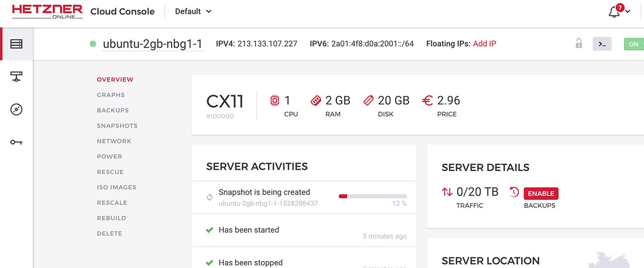This screenshot has width=644, height=268.
Task: Click the Enable backups button
Action: click(541, 193)
